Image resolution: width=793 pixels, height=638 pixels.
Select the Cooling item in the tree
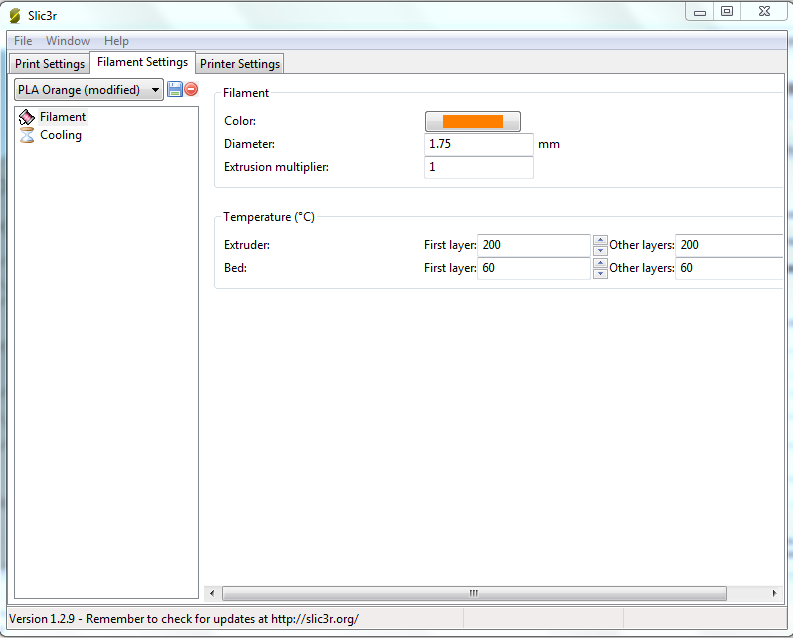pos(61,135)
